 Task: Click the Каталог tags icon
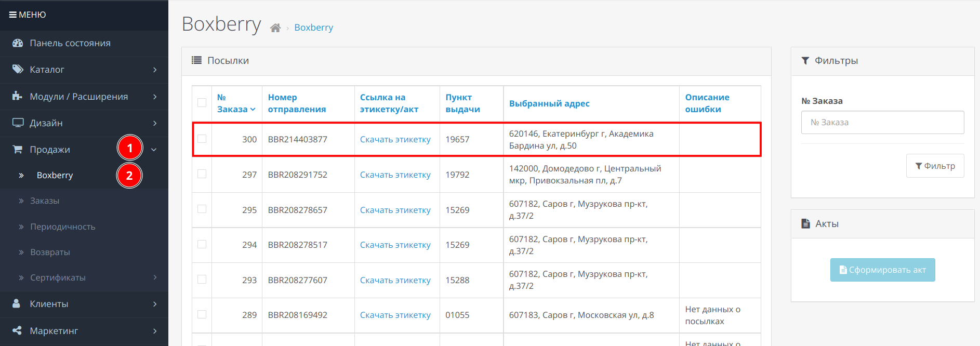click(x=18, y=69)
